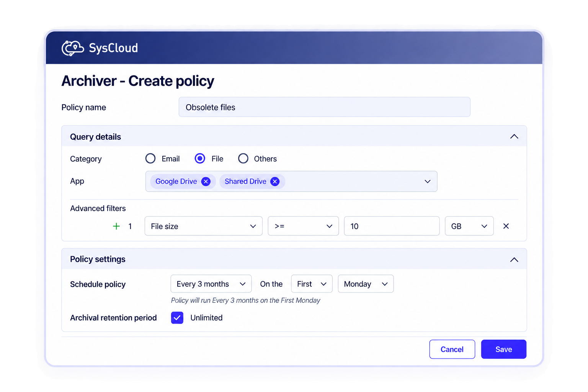This screenshot has height=392, width=588.
Task: Click the Category label
Action: click(86, 159)
